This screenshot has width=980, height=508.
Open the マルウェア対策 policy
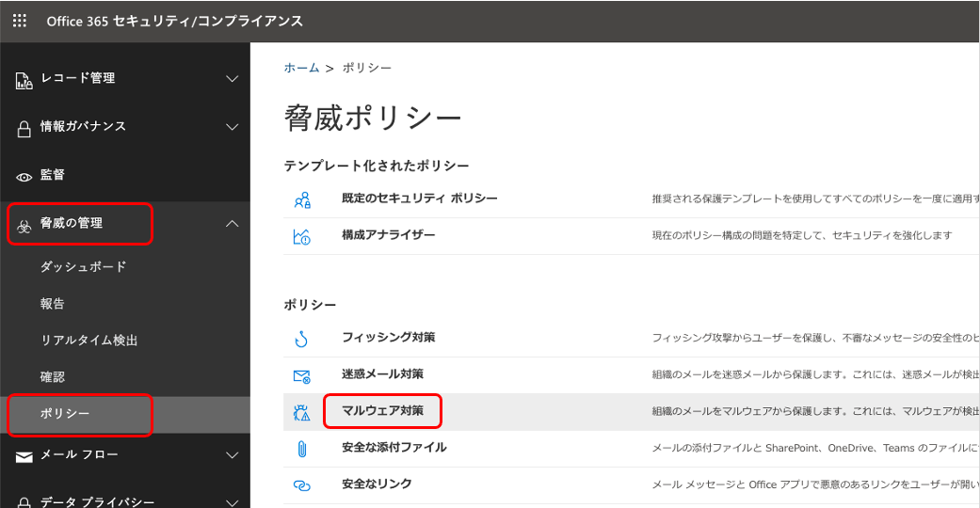pos(382,411)
